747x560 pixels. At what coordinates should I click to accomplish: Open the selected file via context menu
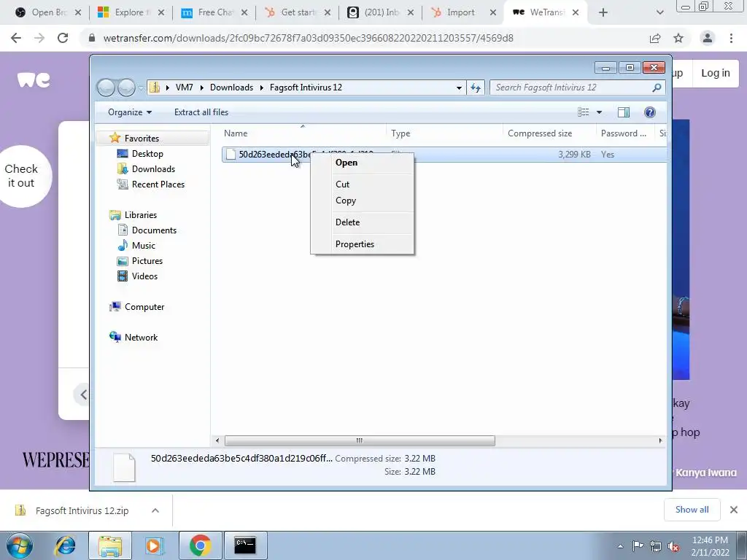(x=347, y=163)
